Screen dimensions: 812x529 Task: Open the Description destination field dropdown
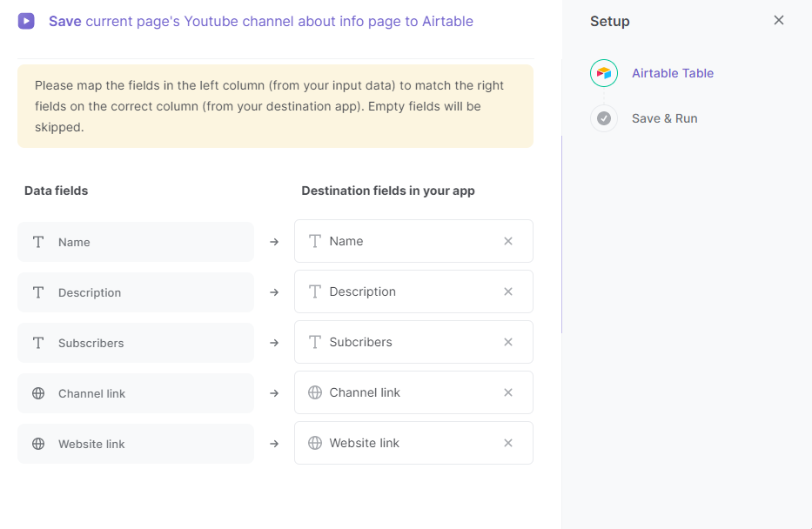click(x=413, y=291)
